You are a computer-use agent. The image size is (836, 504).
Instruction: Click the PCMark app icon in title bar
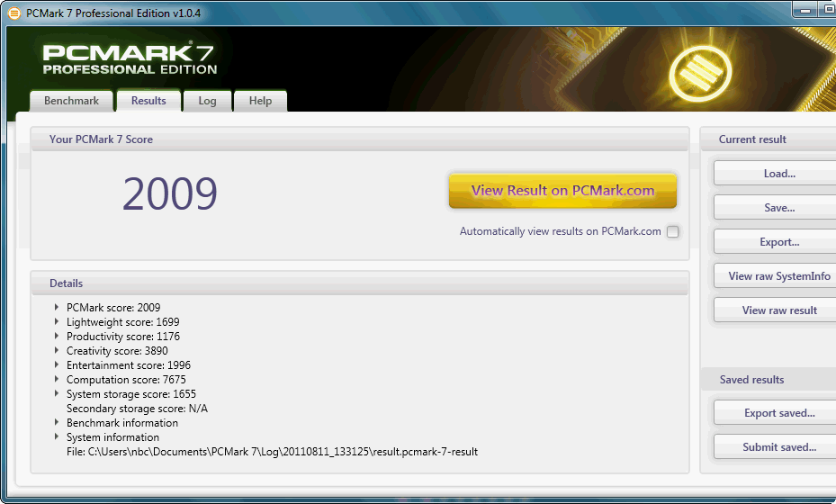[x=14, y=13]
